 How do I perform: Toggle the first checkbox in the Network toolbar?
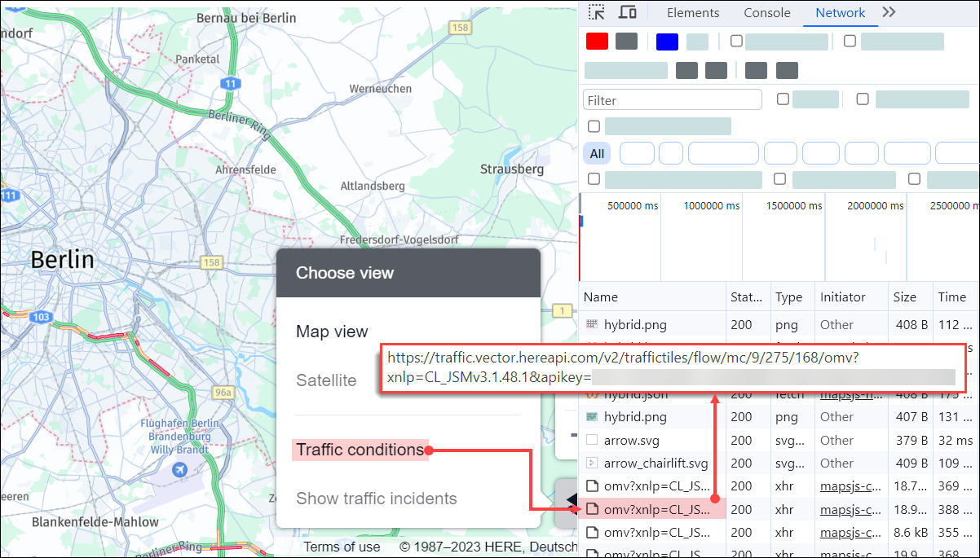pos(736,41)
